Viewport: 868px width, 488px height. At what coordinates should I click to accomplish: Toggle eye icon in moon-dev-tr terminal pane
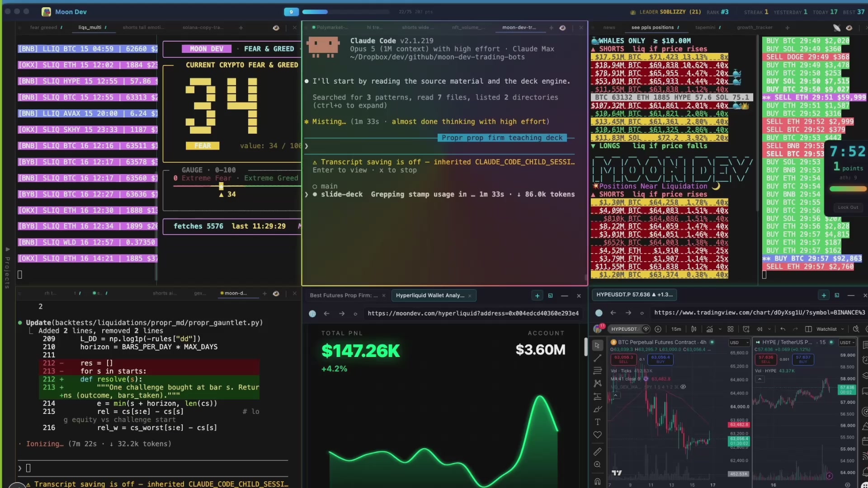pos(562,28)
